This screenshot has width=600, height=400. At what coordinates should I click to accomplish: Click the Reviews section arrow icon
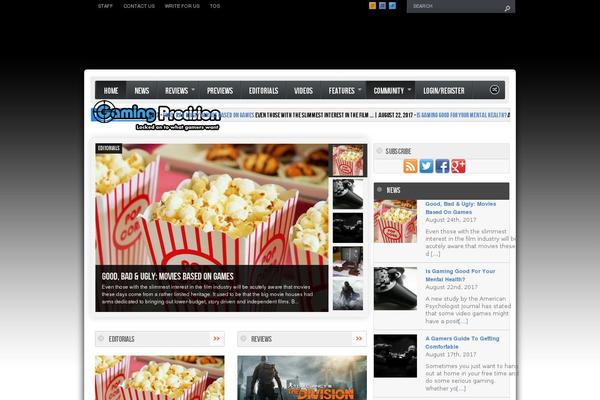click(359, 339)
